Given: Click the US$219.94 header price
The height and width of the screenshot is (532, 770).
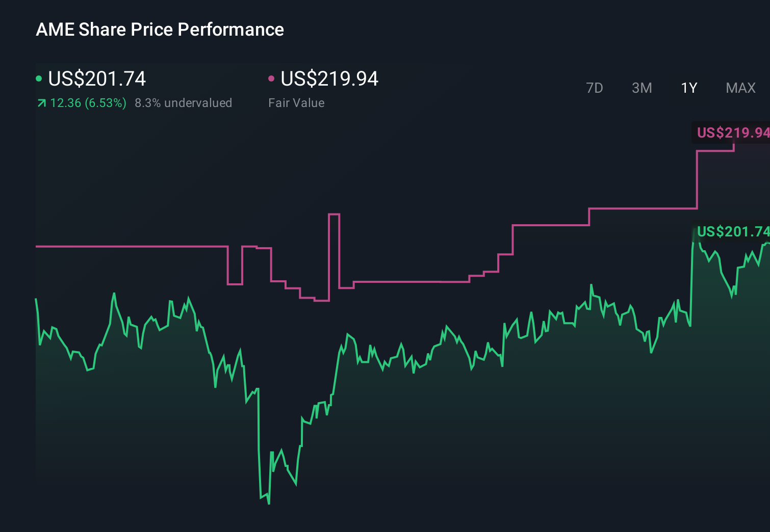Looking at the screenshot, I should click(329, 78).
